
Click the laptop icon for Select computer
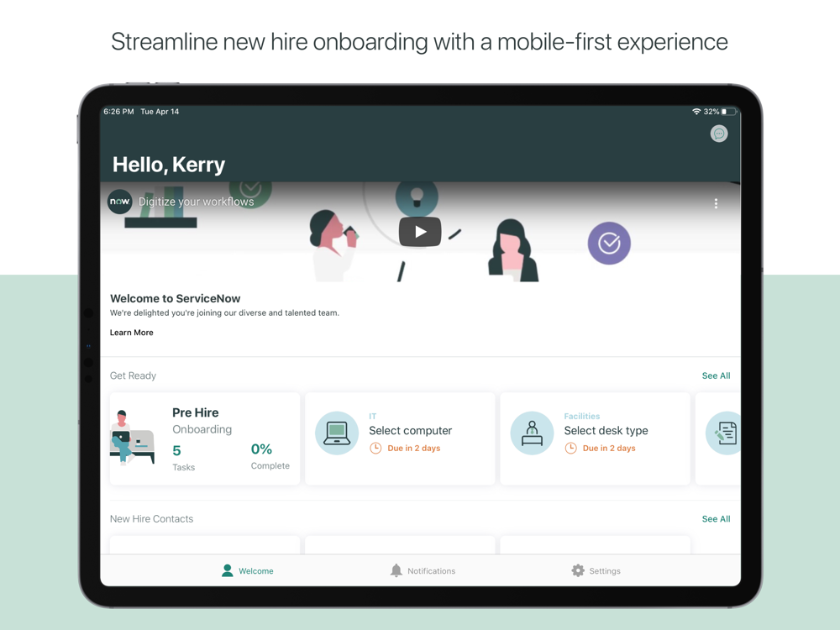pyautogui.click(x=337, y=433)
